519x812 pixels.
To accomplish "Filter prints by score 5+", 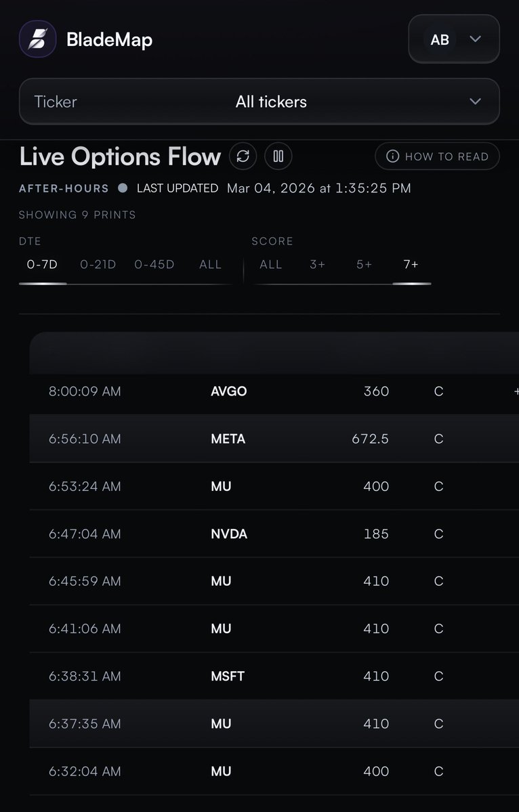I will 365,264.
